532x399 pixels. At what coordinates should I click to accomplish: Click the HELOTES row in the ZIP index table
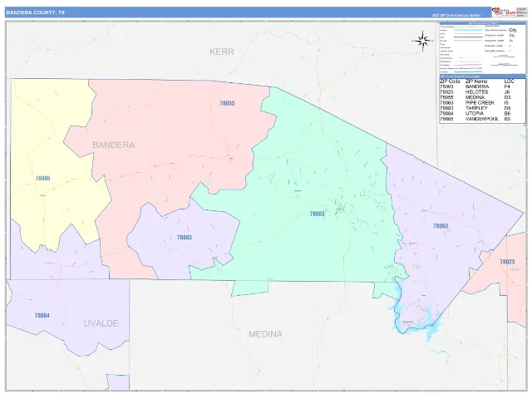482,92
